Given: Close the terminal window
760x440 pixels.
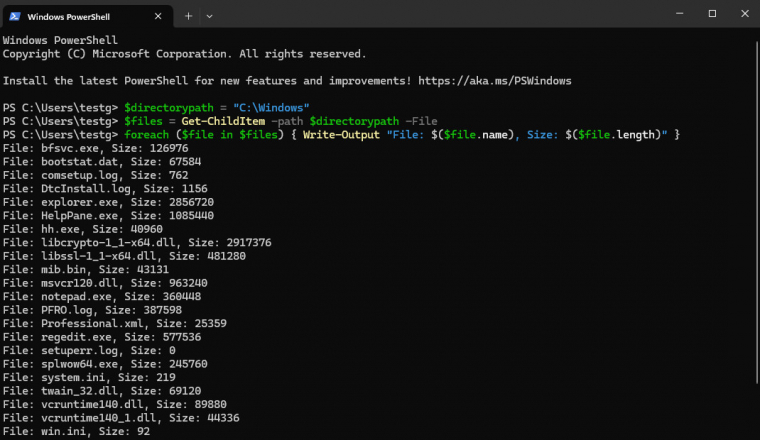Looking at the screenshot, I should (x=744, y=14).
